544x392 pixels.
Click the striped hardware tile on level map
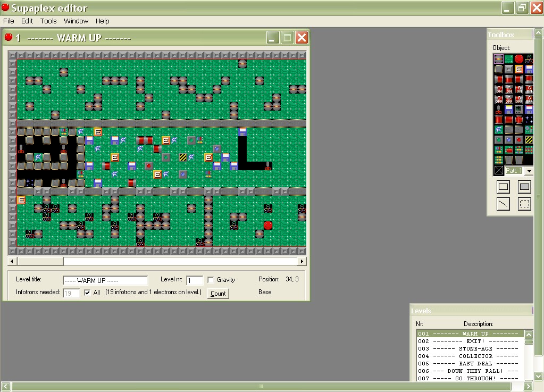(x=183, y=157)
